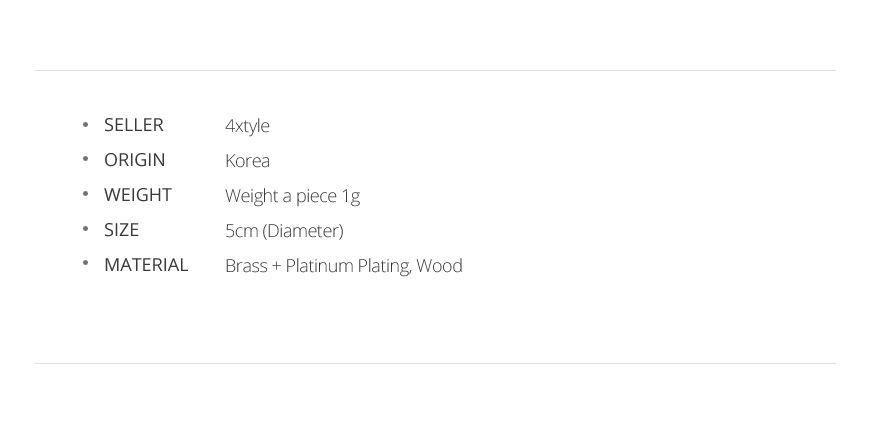Click the bullet beside SELLER
This screenshot has width=873, height=437.
pos(86,125)
